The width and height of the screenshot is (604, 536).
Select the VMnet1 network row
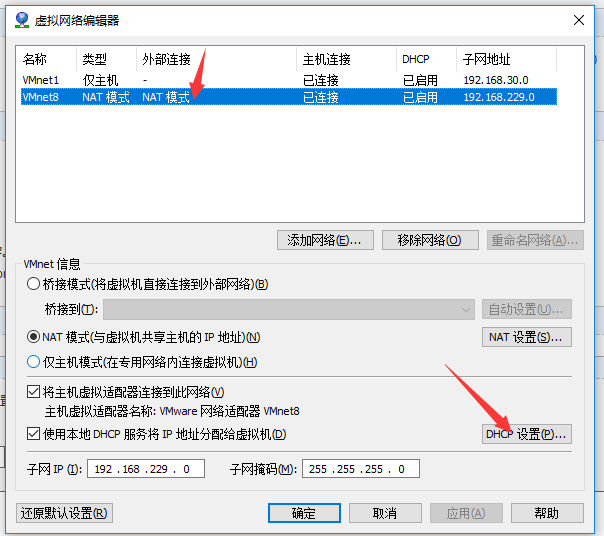tap(289, 80)
